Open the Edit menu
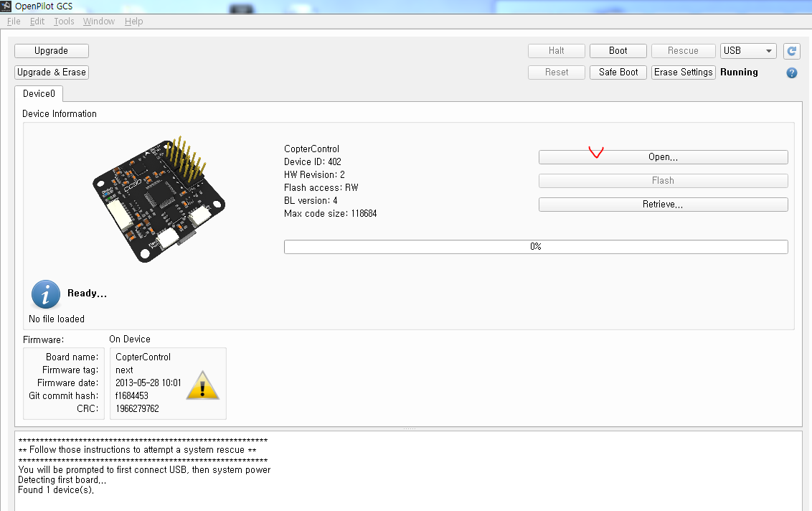This screenshot has width=812, height=511. [37, 22]
